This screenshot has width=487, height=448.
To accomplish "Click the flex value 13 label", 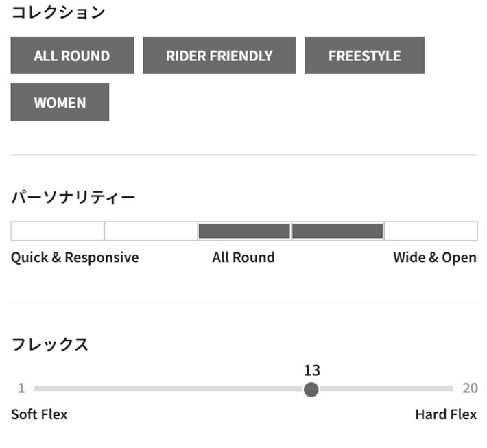I will pos(312,370).
